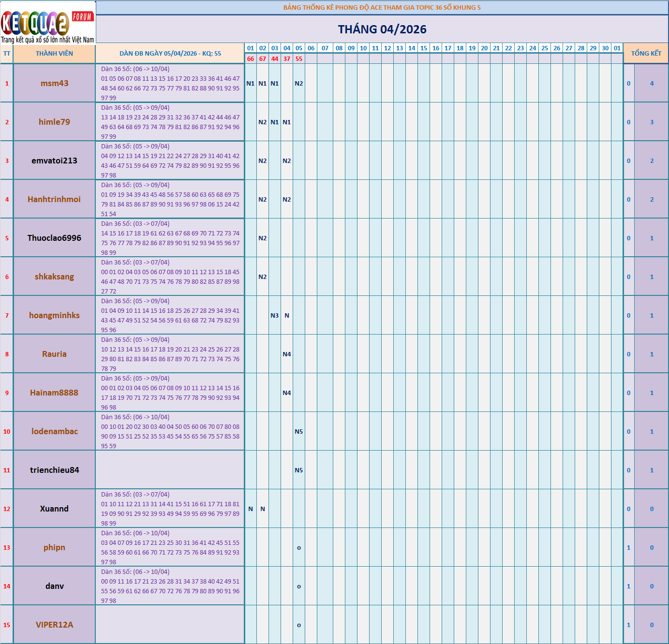This screenshot has height=644, width=669.
Task: Click the 'o' marker for phipn
Action: tap(299, 547)
